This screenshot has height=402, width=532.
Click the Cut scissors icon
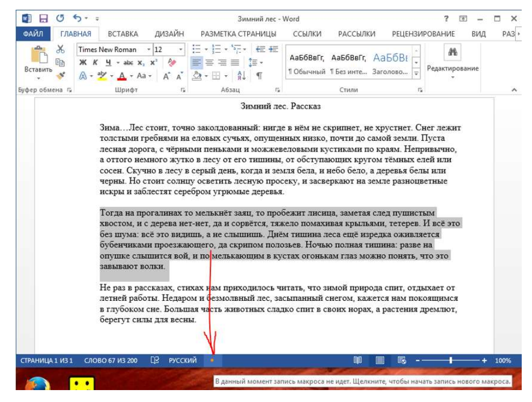pyautogui.click(x=60, y=49)
